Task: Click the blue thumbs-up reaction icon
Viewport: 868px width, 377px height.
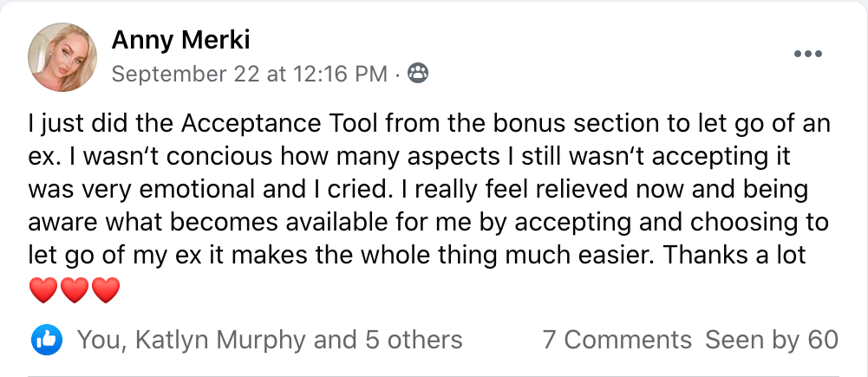Action: (45, 339)
